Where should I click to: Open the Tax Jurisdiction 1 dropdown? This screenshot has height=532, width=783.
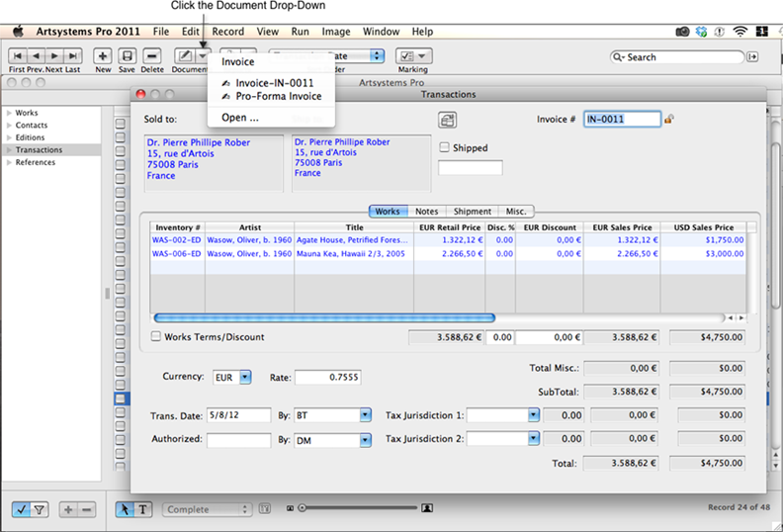[534, 415]
